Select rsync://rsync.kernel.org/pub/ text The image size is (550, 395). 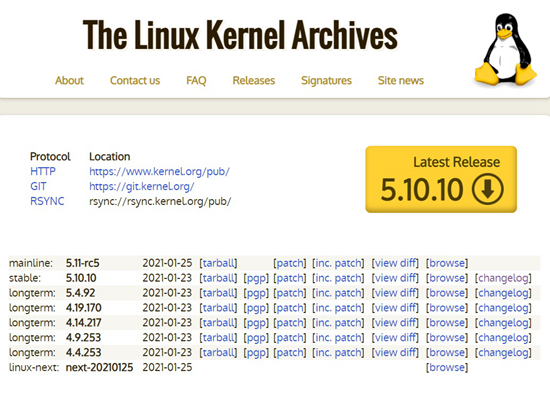click(x=160, y=201)
